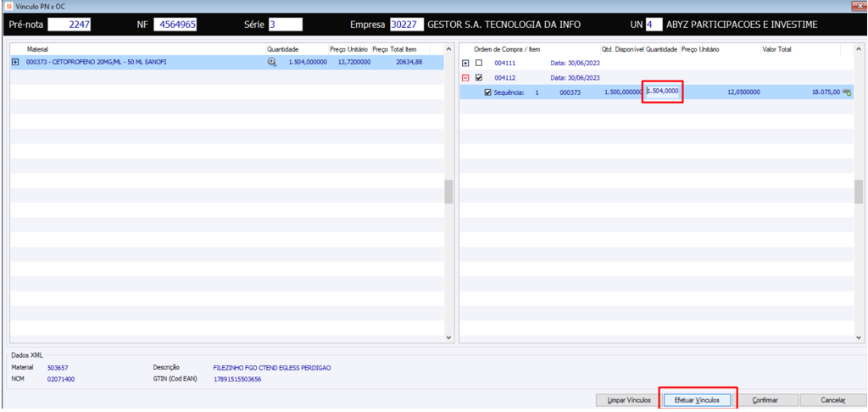Click the NCM value 02071400
This screenshot has height=412, width=868.
tap(60, 379)
